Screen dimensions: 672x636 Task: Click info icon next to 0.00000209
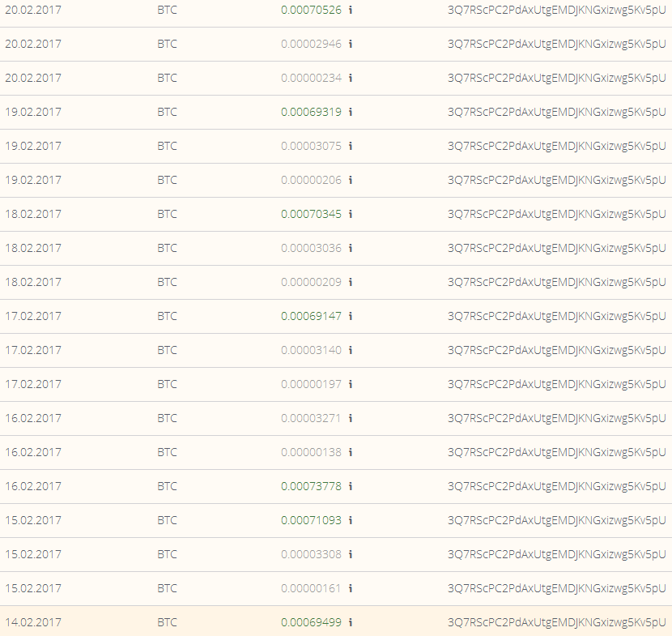tap(350, 282)
